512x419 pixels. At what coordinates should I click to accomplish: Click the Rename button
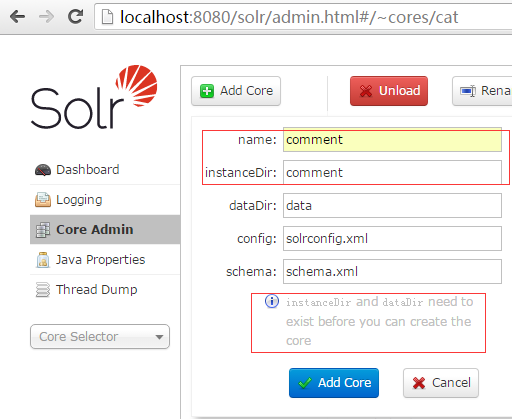click(x=482, y=91)
